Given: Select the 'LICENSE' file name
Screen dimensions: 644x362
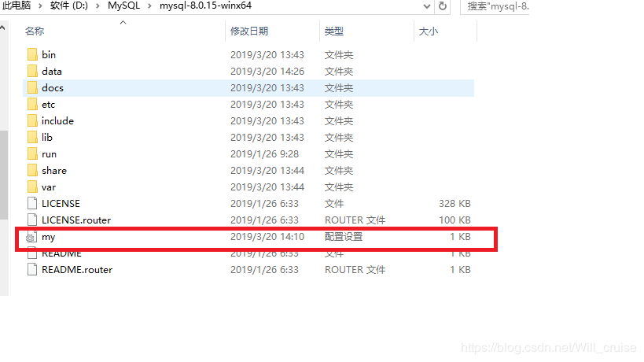Looking at the screenshot, I should coord(61,203).
